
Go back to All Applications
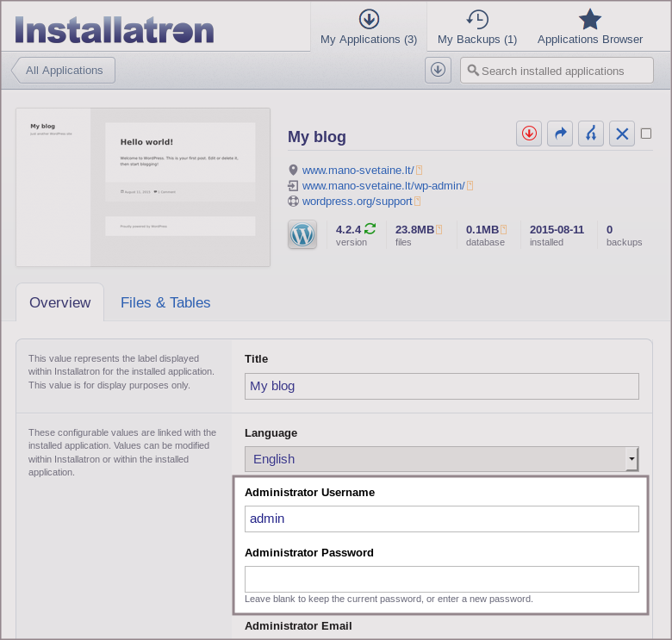click(64, 71)
